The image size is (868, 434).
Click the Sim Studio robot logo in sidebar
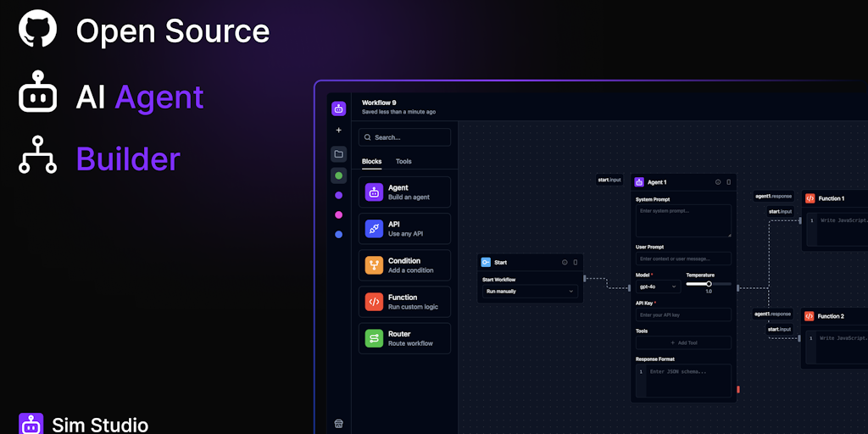(338, 108)
